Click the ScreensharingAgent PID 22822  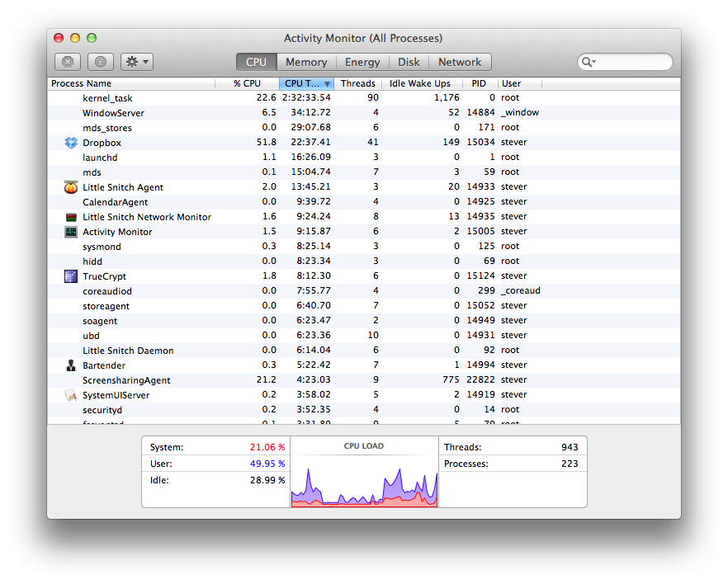(480, 379)
